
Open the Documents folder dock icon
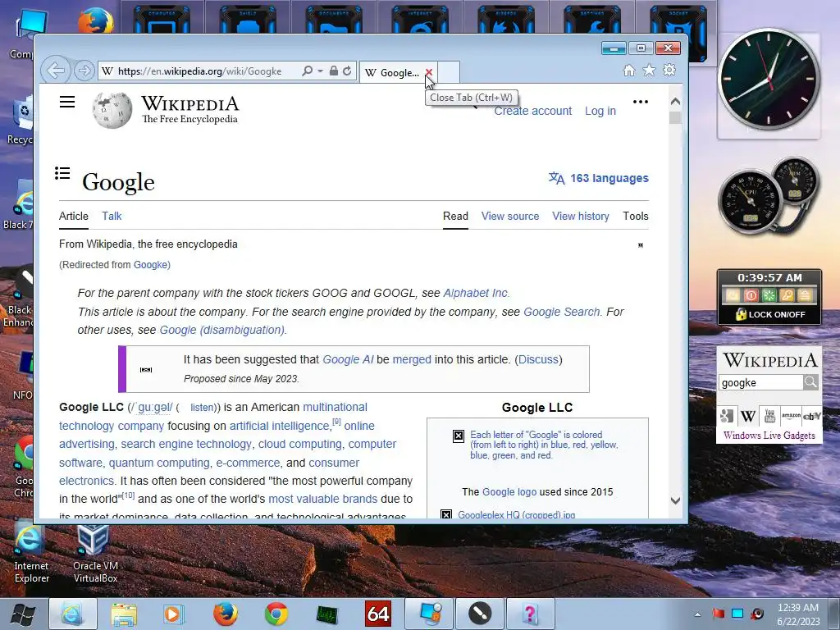coord(334,21)
